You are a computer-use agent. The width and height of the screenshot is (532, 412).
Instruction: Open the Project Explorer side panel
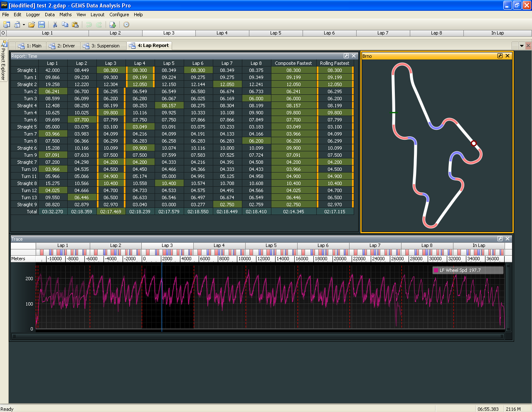click(x=4, y=60)
